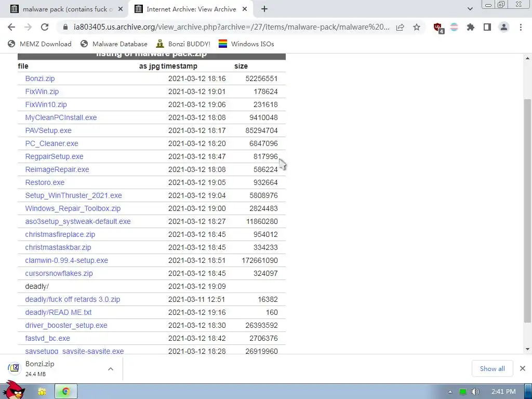Open Chrome's three-dot menu

[521, 27]
